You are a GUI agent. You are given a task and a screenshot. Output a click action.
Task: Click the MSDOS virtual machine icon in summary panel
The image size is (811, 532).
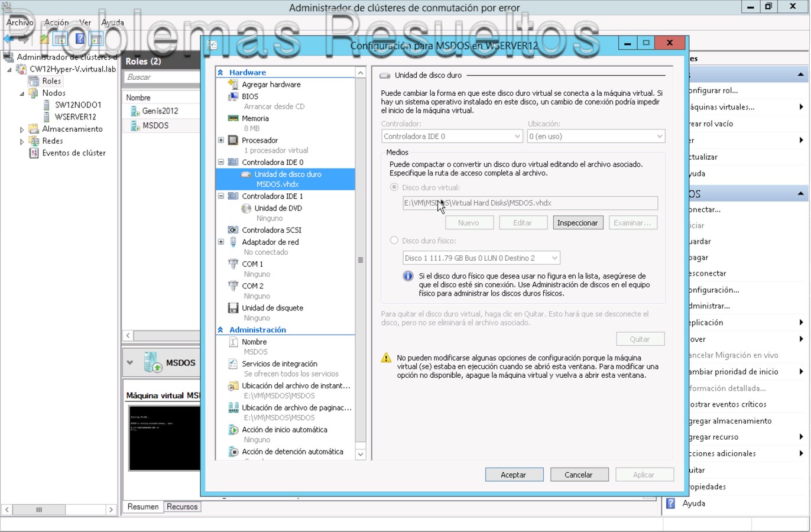point(153,362)
